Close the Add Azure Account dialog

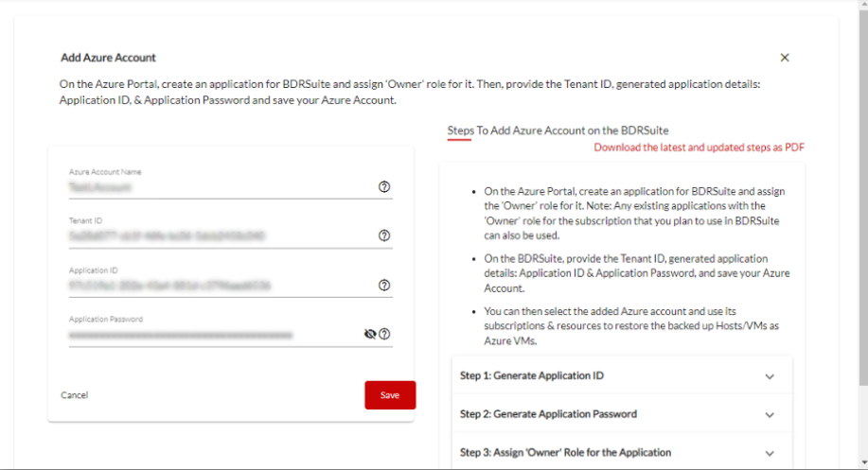point(785,58)
